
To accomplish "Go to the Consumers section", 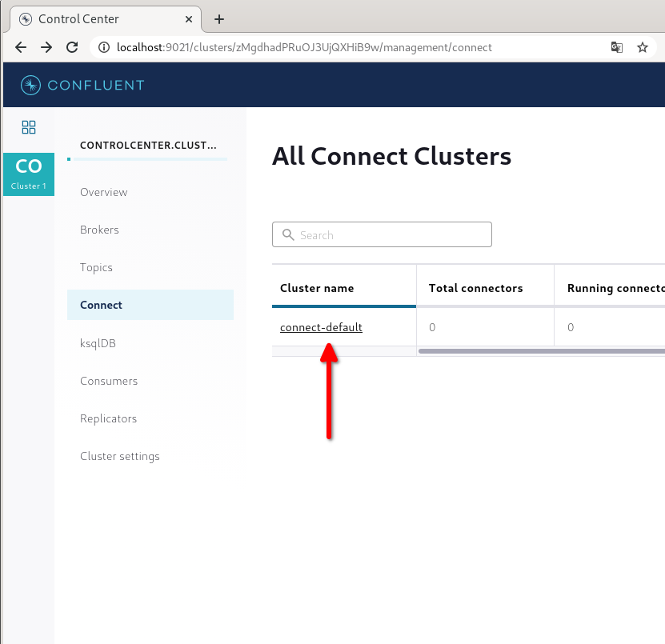I will (108, 381).
